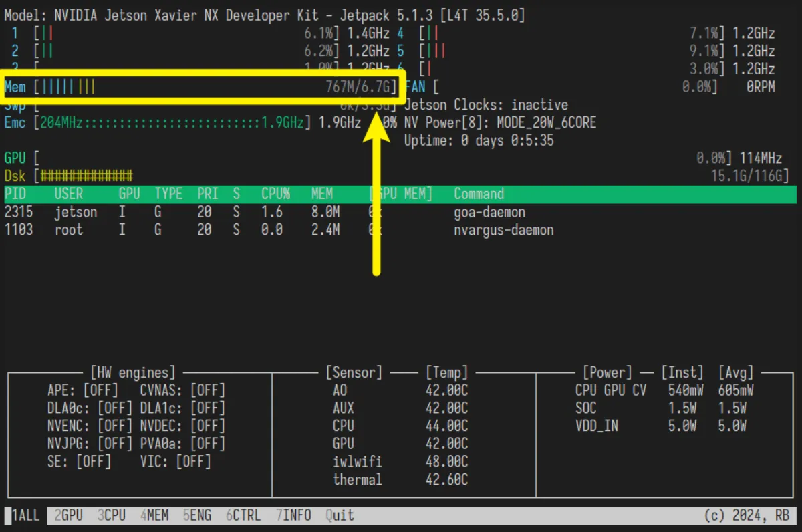Screen dimensions: 802x532
Task: Sort processes by the CPU% column header
Action: coord(275,194)
